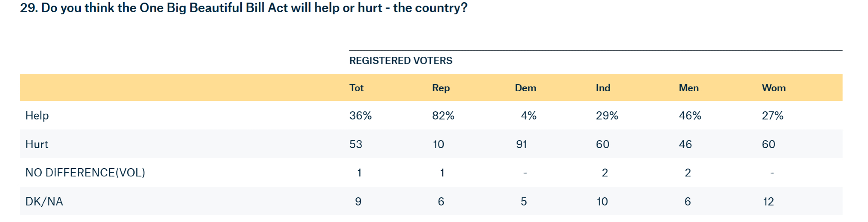Click the DK/NA row label

44,202
